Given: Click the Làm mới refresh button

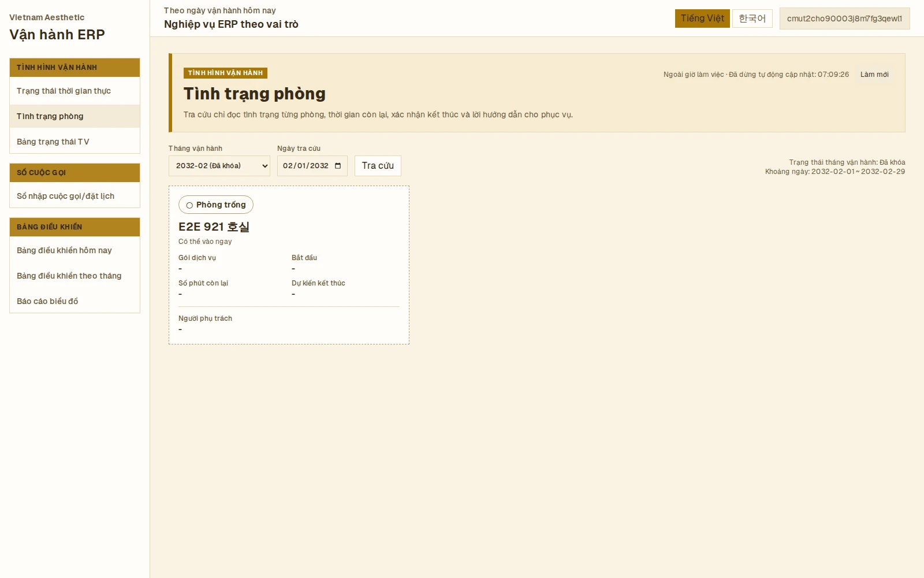Looking at the screenshot, I should coord(874,75).
